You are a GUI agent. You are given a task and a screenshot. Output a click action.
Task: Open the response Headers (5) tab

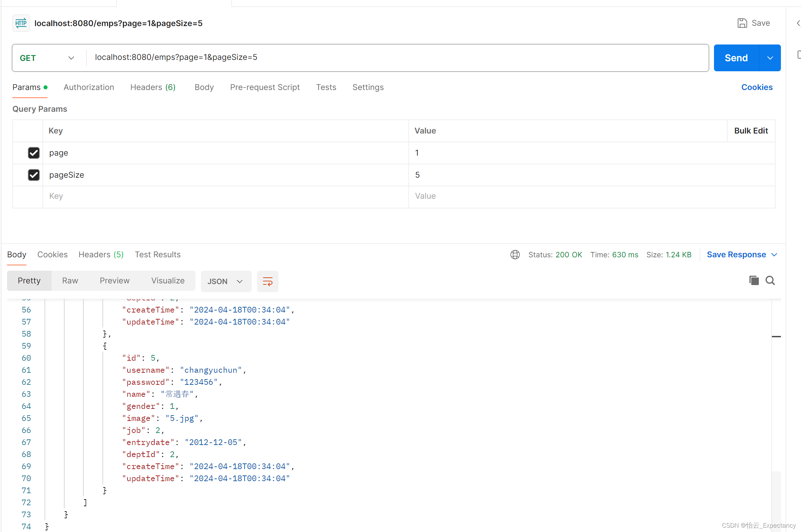[x=101, y=255]
